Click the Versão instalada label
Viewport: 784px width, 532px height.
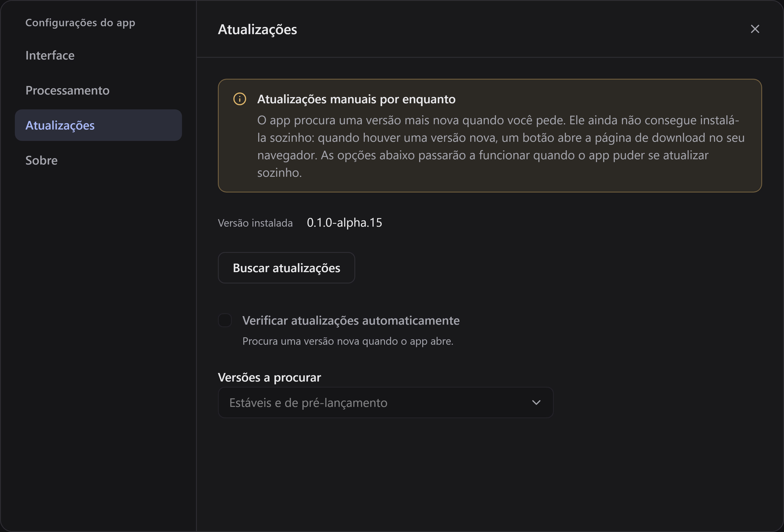tap(255, 223)
